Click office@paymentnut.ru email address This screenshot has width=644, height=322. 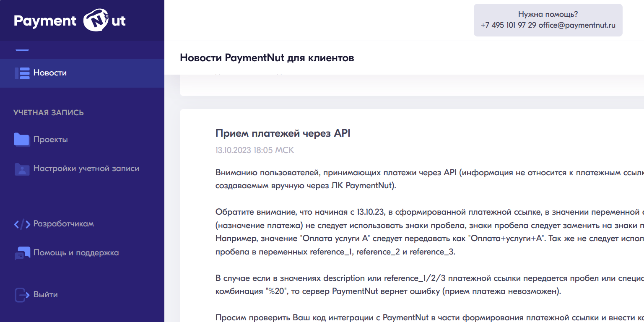click(x=577, y=25)
